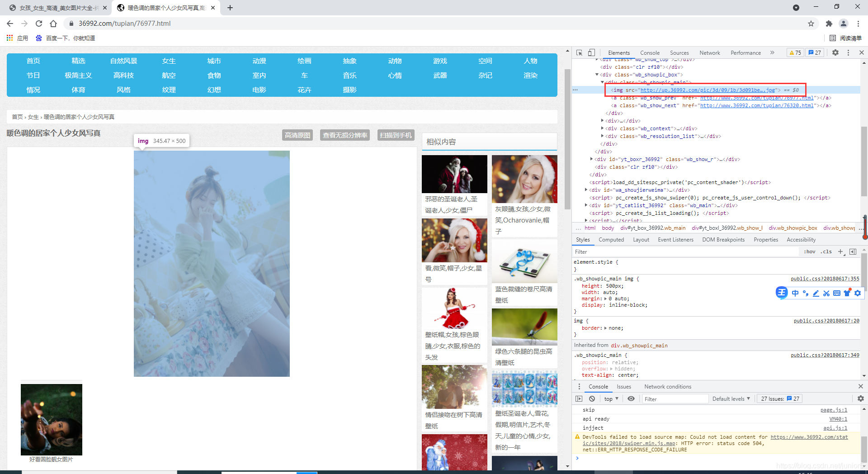
Task: Click the 查看无损分辨率 button
Action: point(345,135)
